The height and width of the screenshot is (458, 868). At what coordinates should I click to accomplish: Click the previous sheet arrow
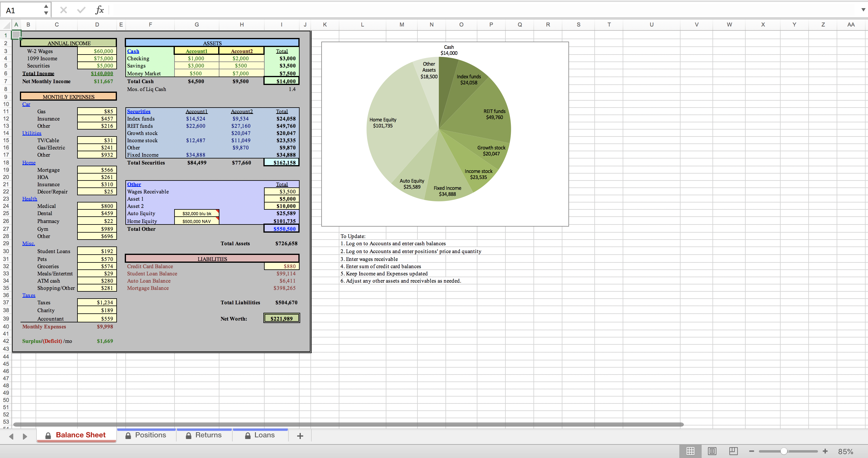[x=11, y=436]
